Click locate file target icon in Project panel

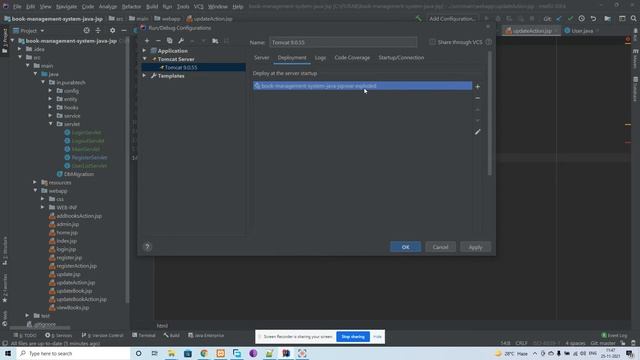[x=87, y=31]
